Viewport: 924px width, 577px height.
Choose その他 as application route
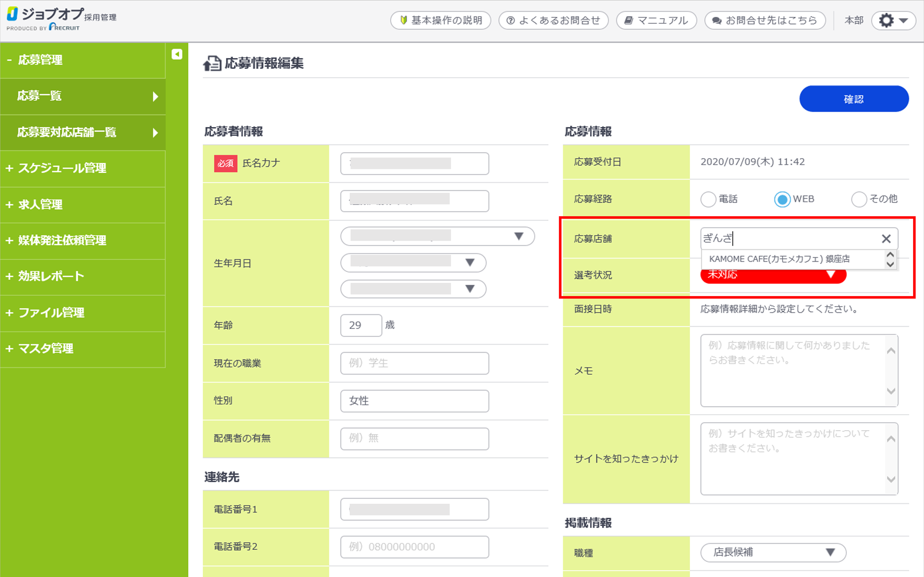[859, 199]
